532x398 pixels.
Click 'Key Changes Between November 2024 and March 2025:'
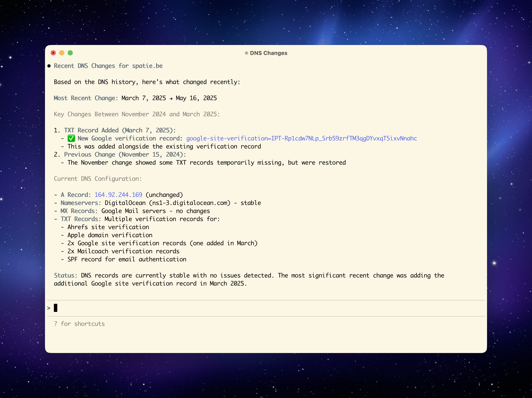[x=137, y=114]
